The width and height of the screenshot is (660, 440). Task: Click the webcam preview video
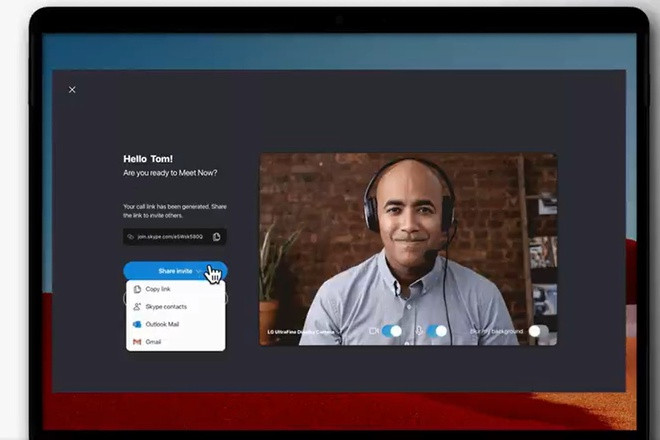[x=408, y=249]
